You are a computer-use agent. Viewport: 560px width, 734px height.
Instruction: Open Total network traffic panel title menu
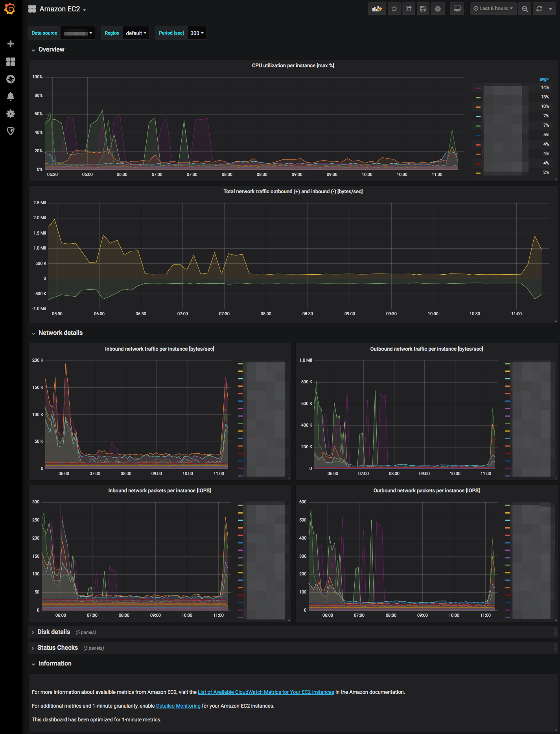(x=293, y=192)
